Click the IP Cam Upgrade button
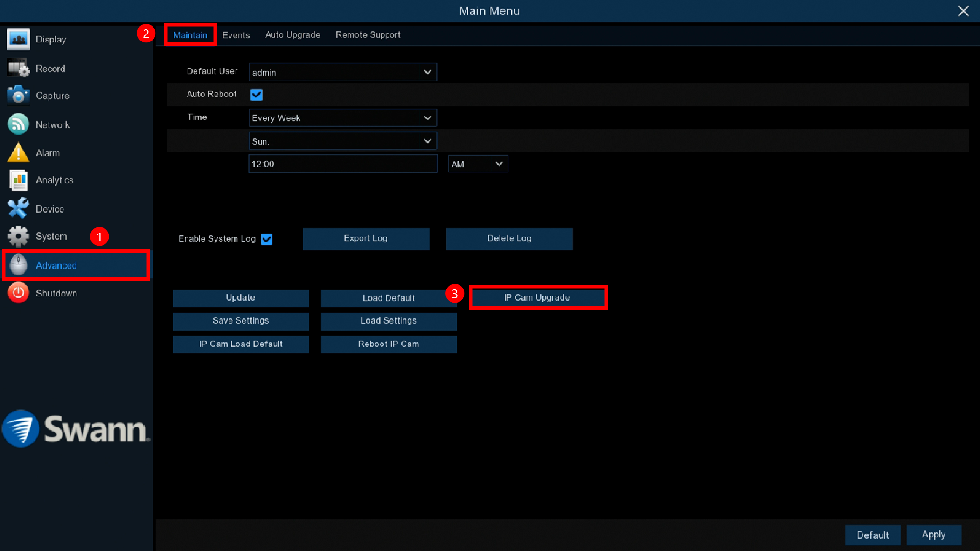Viewport: 980px width, 551px height. click(x=537, y=297)
